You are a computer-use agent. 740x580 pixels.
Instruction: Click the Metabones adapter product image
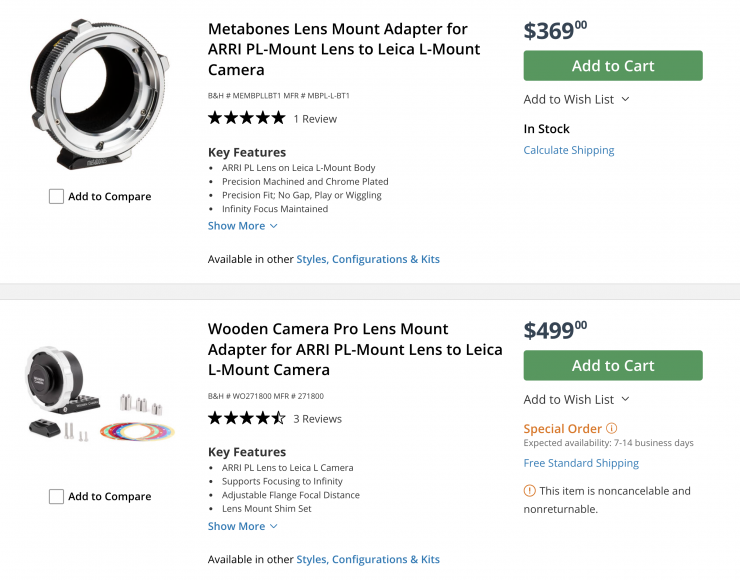100,95
